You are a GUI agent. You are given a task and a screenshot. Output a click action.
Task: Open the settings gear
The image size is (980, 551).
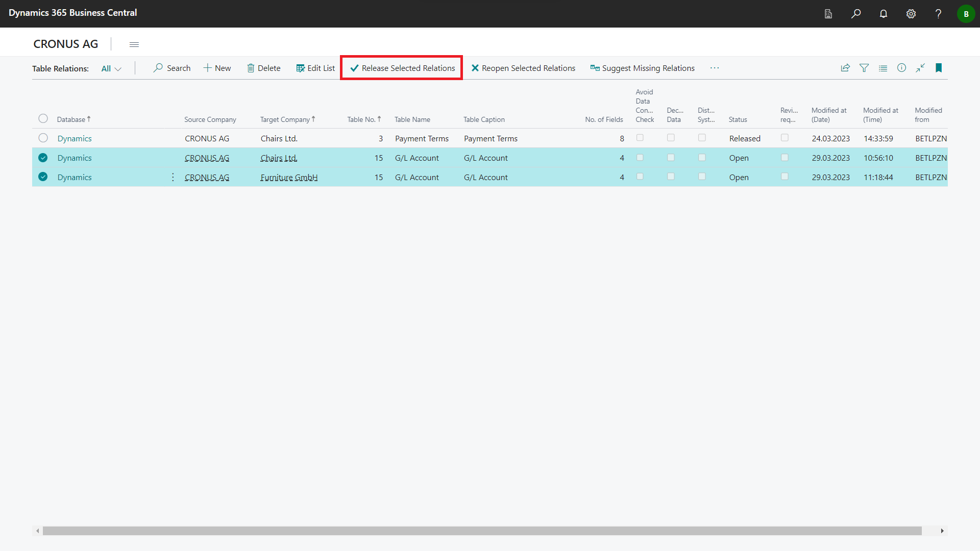pos(911,14)
